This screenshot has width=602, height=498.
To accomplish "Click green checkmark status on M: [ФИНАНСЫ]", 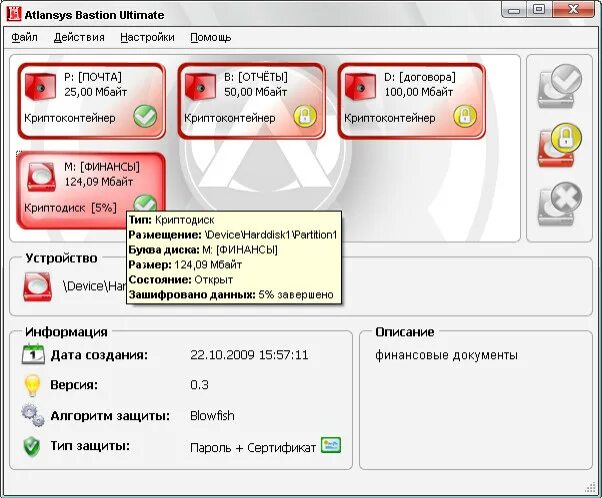I will coord(145,203).
